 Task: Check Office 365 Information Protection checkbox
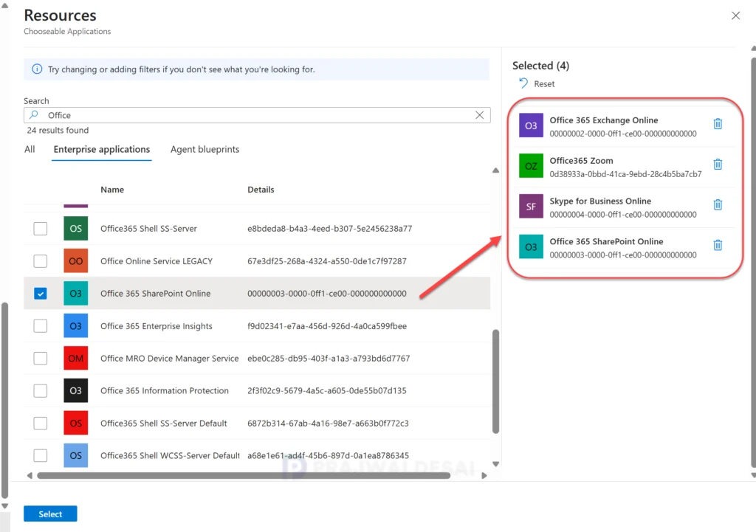coord(41,391)
